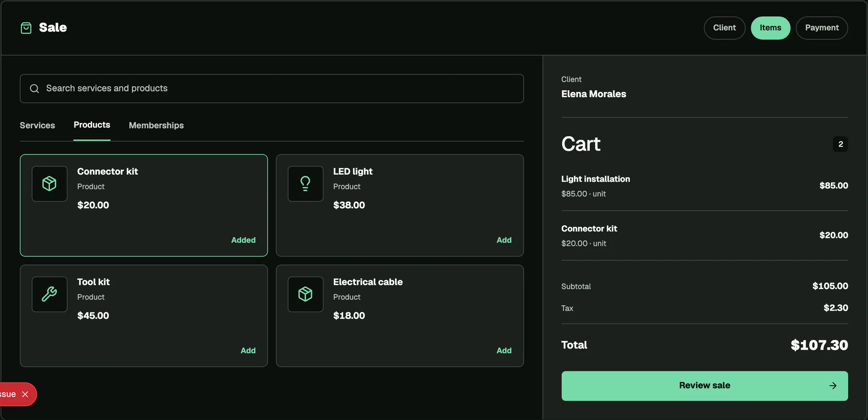Click the LED light product name

(353, 171)
